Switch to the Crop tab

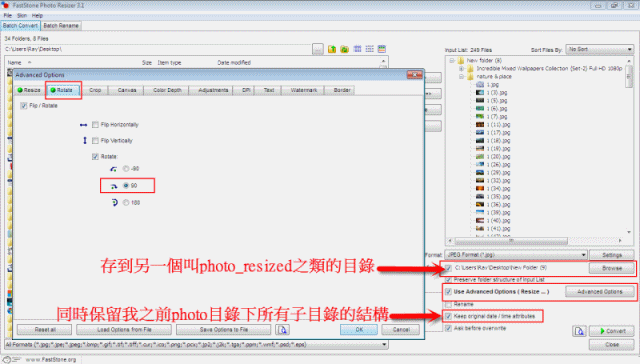(x=95, y=90)
